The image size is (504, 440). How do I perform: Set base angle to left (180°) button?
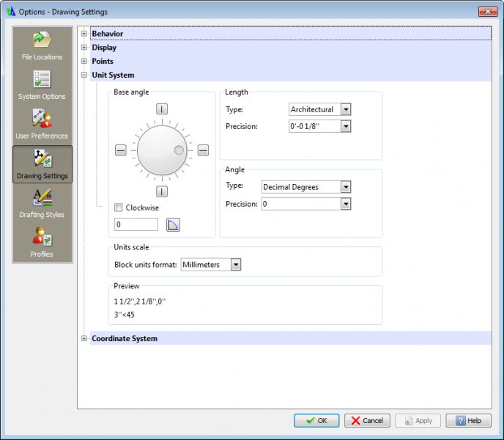coord(121,150)
